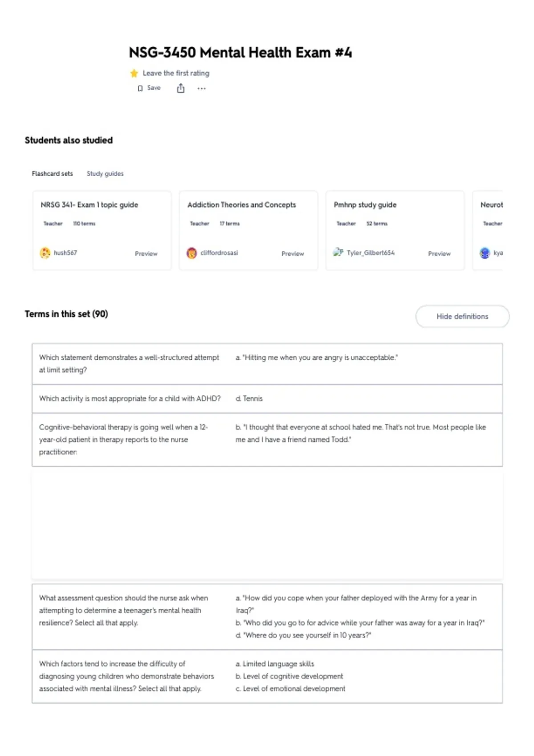Switch to the Study guides tab
This screenshot has height=756, width=534.
[105, 173]
